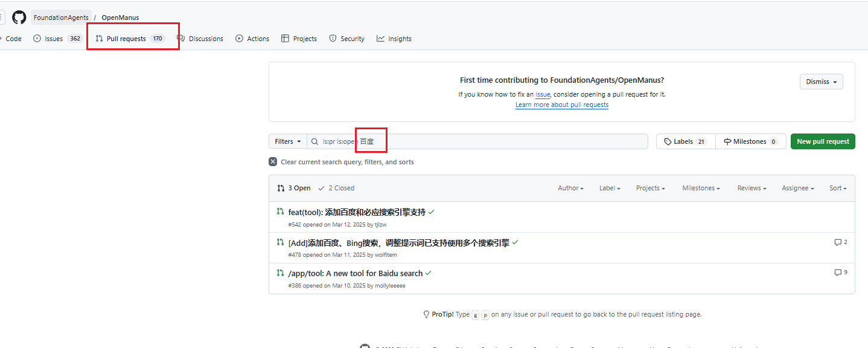This screenshot has width=868, height=348.
Task: Expand the Author filter dropdown
Action: tap(570, 188)
